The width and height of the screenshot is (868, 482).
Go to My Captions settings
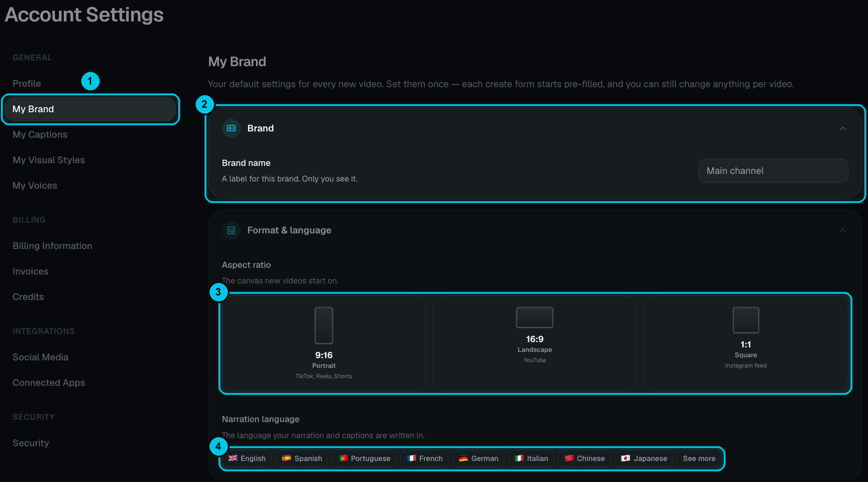[x=40, y=135]
